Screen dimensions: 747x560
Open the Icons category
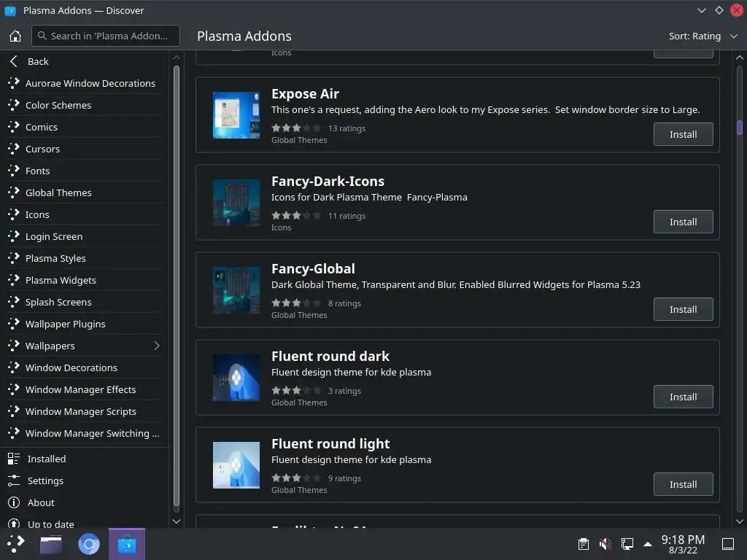85,215
